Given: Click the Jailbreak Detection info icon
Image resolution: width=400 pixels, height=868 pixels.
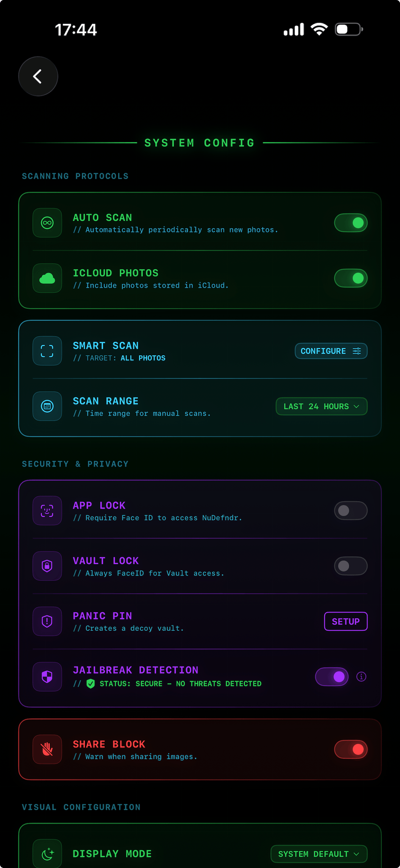Looking at the screenshot, I should tap(361, 677).
